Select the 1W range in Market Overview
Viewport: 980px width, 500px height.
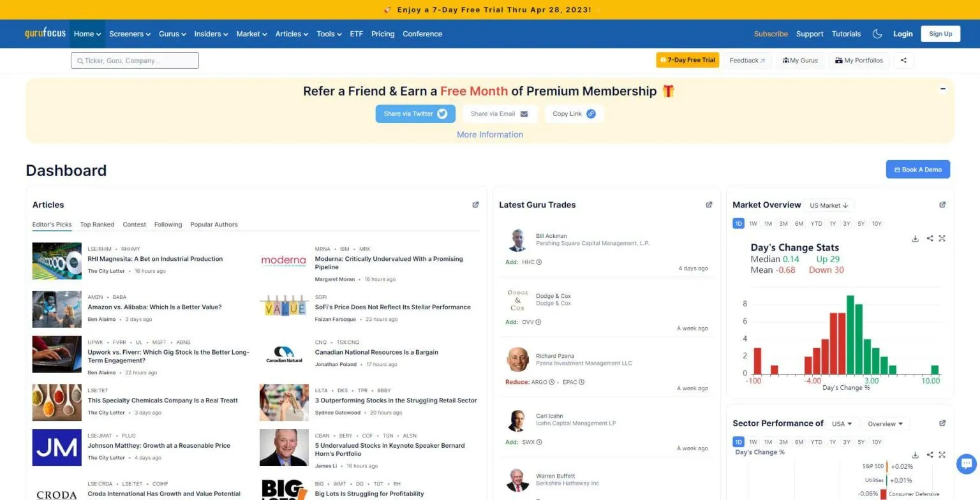(x=753, y=224)
